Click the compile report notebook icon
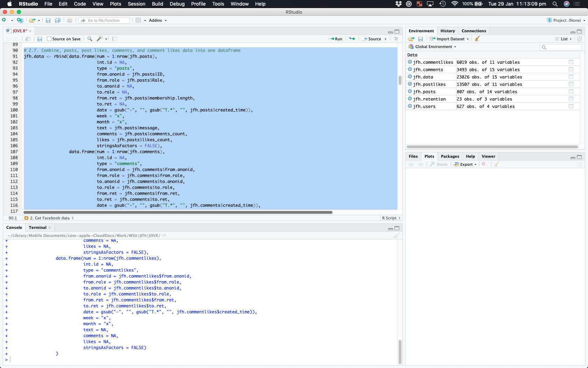588x368 pixels. 114,39
